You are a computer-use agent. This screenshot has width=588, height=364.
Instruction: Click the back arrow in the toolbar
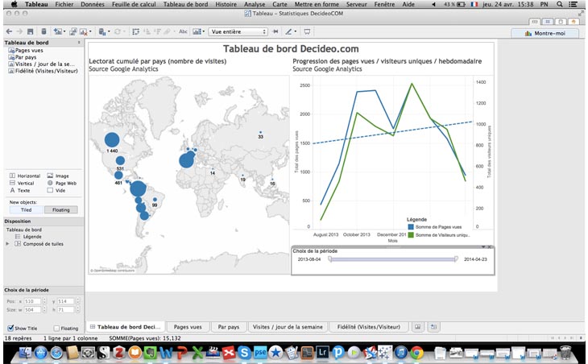9,32
